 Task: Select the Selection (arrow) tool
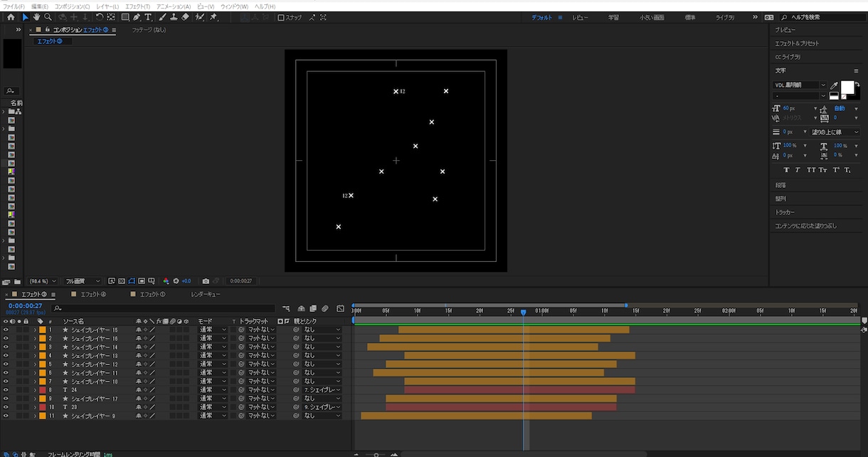26,17
